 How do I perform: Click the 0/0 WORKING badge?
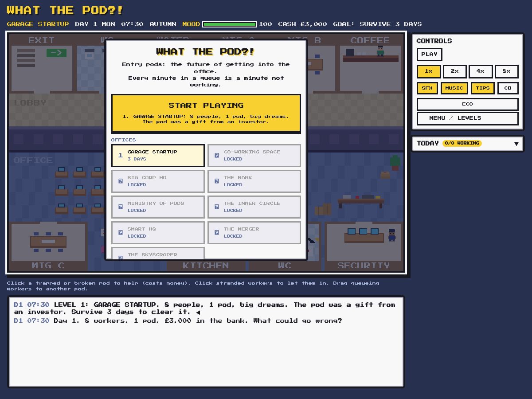(462, 143)
